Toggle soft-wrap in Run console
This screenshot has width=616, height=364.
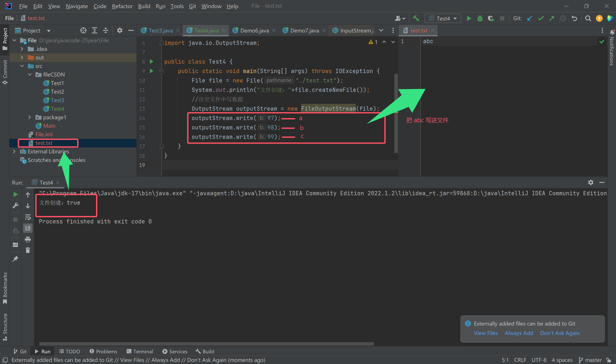pyautogui.click(x=28, y=217)
